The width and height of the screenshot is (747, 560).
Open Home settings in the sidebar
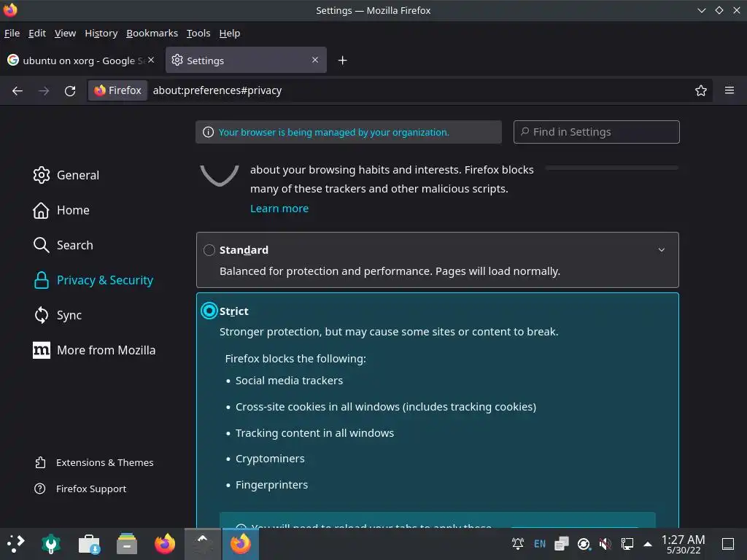61,210
